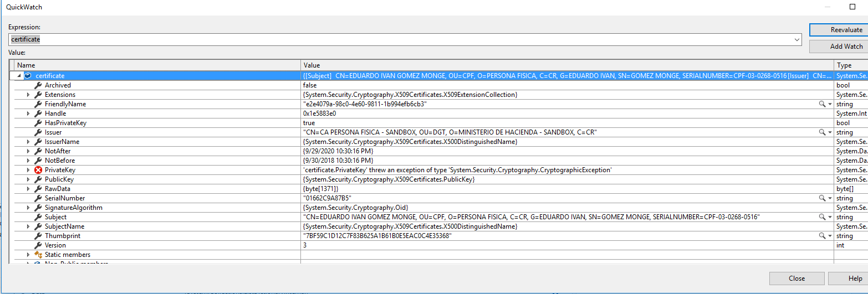This screenshot has height=294, width=868.
Task: Expand the Handle property
Action: (28, 114)
